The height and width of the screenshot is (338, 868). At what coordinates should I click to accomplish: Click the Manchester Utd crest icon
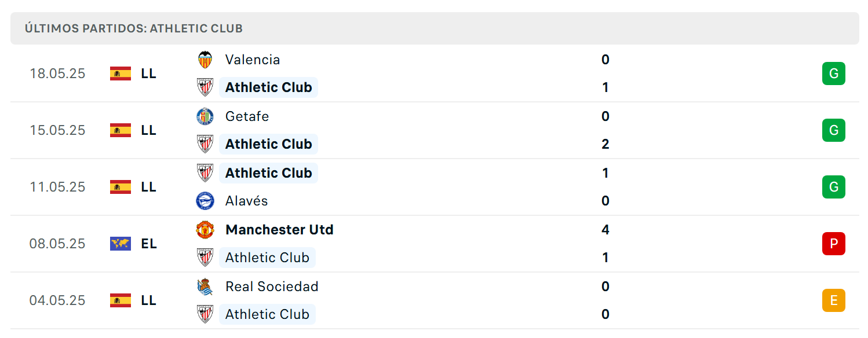pos(205,230)
